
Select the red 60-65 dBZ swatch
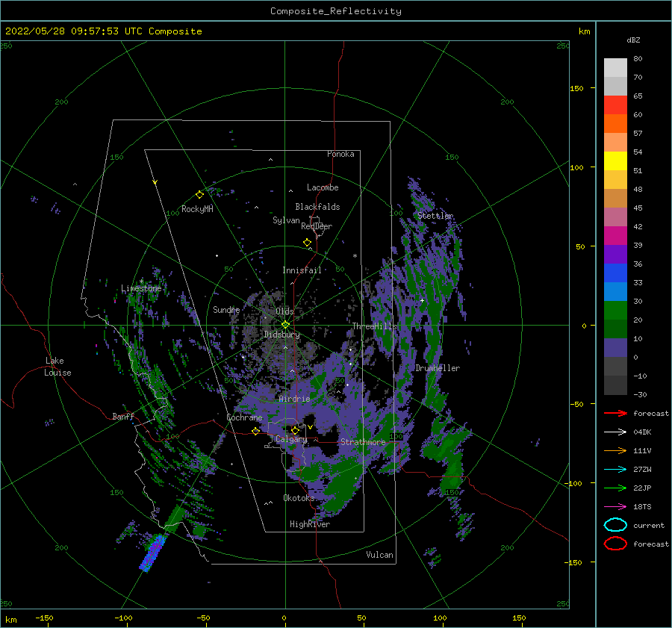pyautogui.click(x=615, y=105)
